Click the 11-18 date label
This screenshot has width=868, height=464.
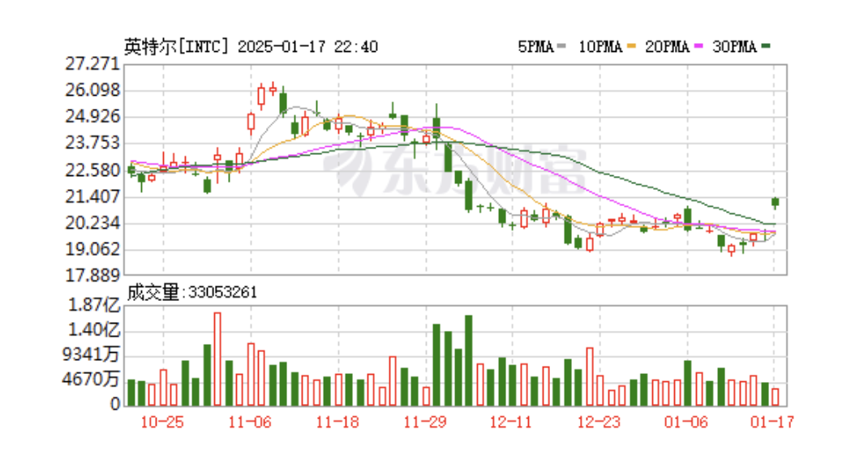point(337,423)
